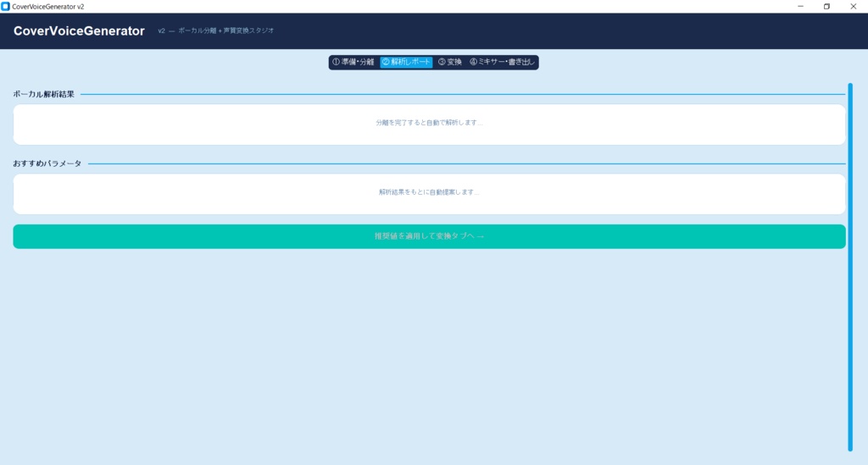Click the 解析結果をもとに自動提案します placeholder text

click(429, 192)
